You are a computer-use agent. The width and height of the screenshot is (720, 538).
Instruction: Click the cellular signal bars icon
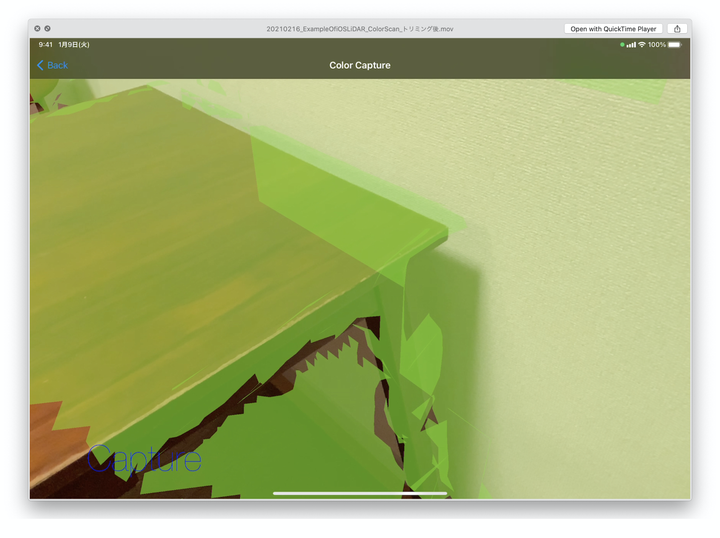click(x=631, y=45)
